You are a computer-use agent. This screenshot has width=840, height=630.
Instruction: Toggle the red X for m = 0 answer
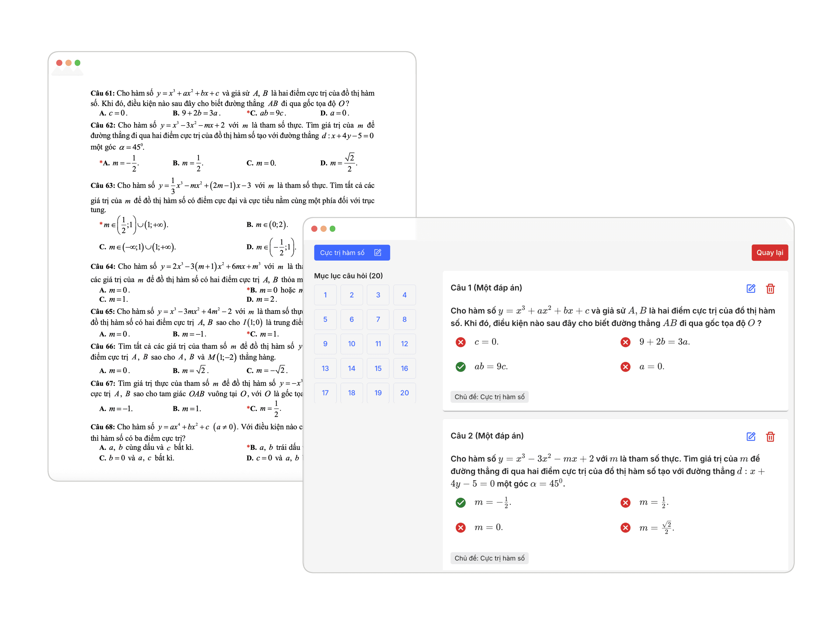tap(460, 527)
